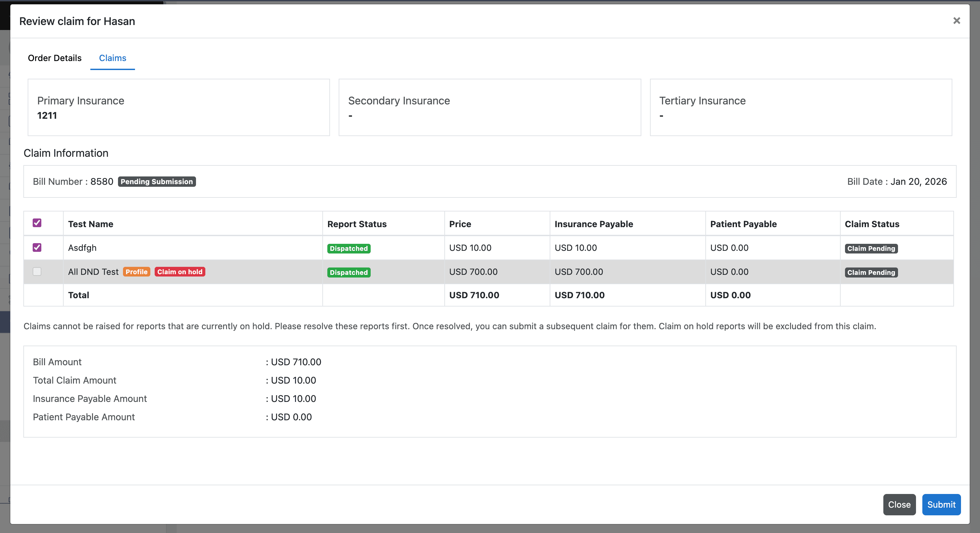Uncheck the Asdfgh test checkbox
This screenshot has width=980, height=533.
point(37,247)
